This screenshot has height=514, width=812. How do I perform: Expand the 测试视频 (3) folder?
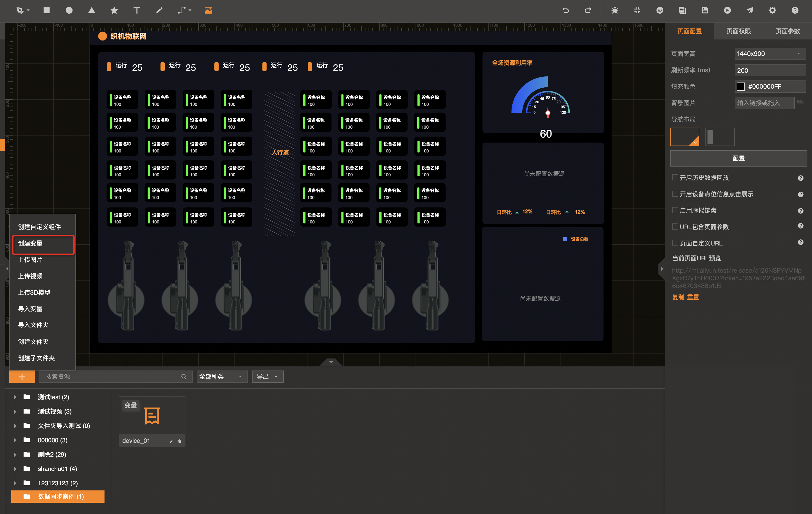[x=15, y=412]
